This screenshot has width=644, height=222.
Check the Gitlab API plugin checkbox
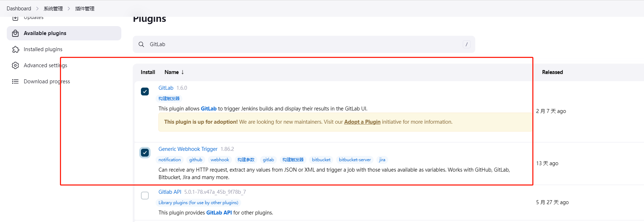[x=145, y=196]
